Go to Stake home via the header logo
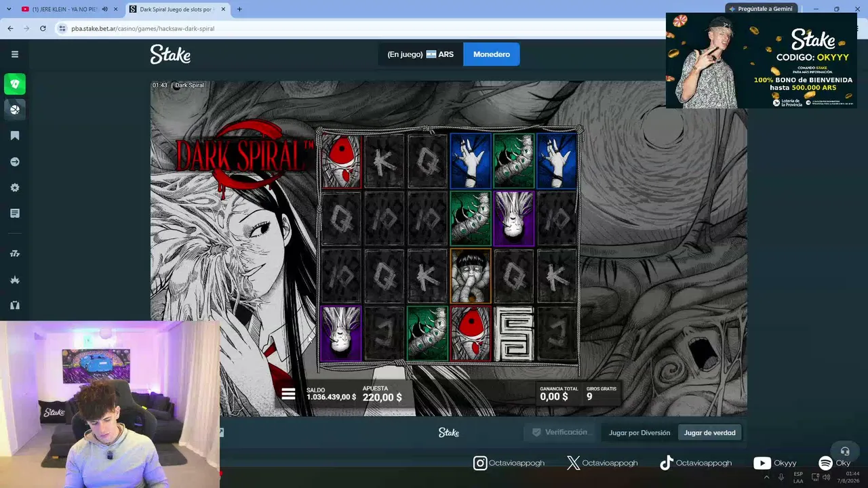 point(170,54)
